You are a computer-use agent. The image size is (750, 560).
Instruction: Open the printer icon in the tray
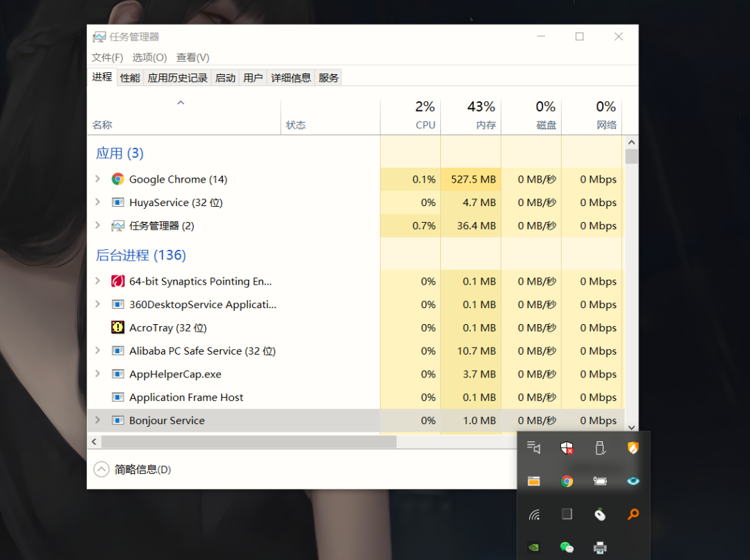[x=600, y=548]
